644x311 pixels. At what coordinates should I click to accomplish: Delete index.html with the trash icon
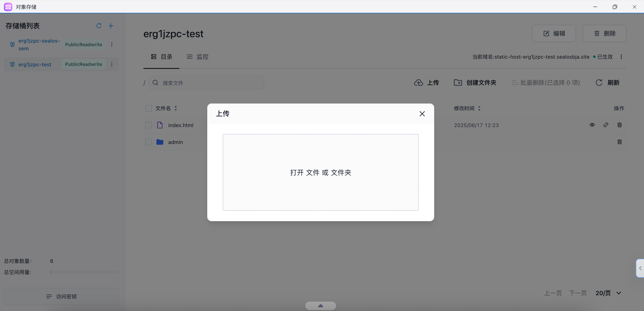click(x=620, y=125)
